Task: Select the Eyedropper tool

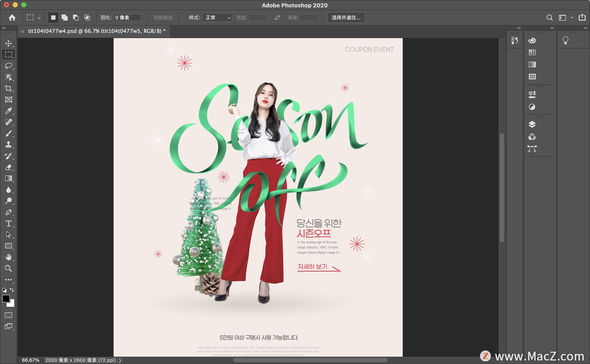Action: (8, 111)
